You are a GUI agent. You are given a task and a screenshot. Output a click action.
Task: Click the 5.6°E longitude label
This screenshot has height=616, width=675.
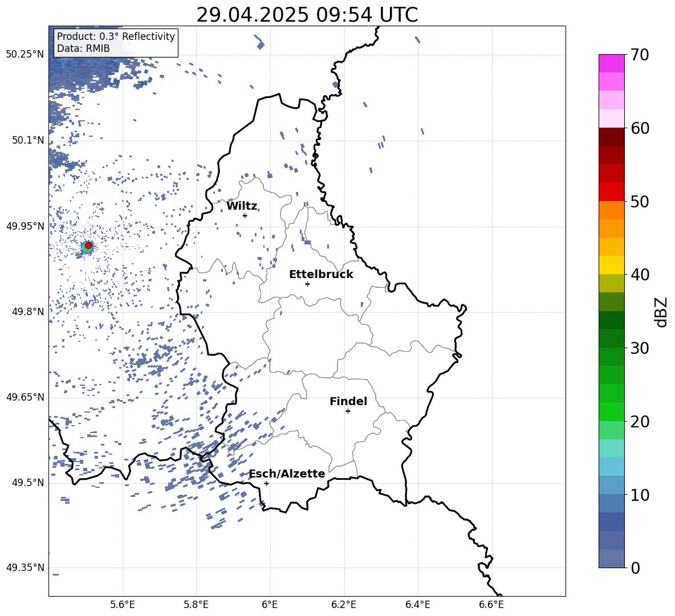(x=123, y=605)
